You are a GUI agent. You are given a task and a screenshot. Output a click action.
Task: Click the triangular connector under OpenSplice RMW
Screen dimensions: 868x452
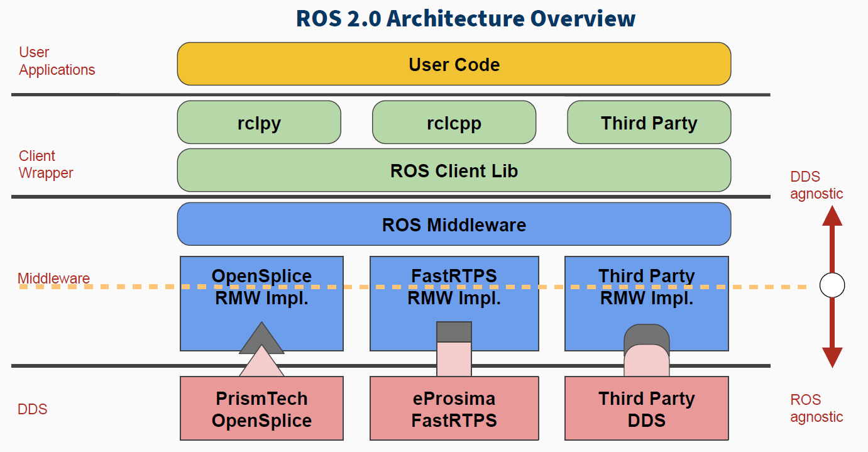261,349
